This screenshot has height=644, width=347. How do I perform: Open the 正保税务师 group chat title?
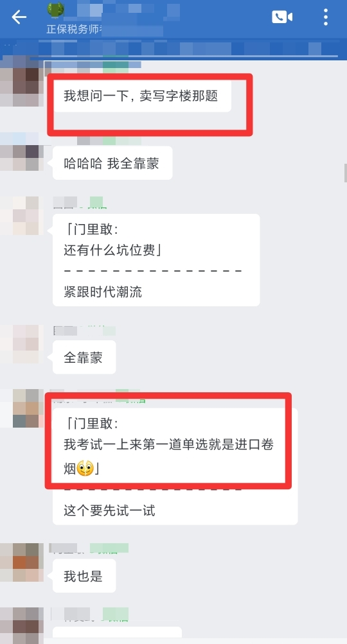tap(74, 30)
